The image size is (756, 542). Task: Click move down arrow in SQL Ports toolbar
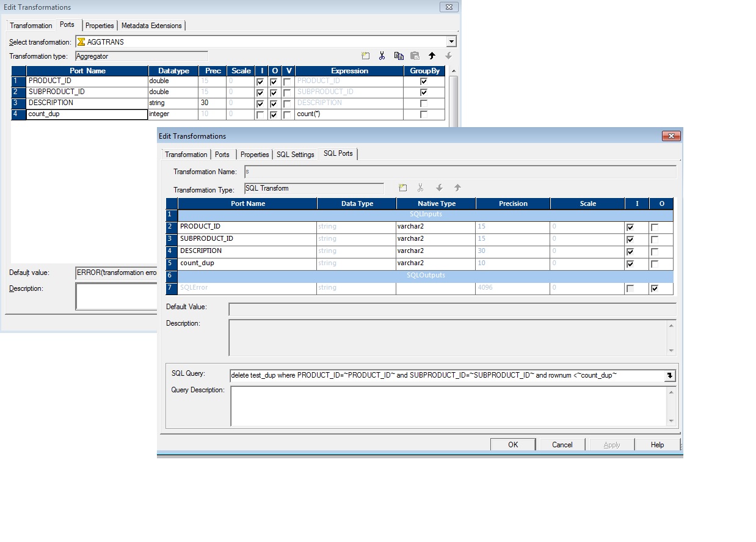[x=439, y=188]
